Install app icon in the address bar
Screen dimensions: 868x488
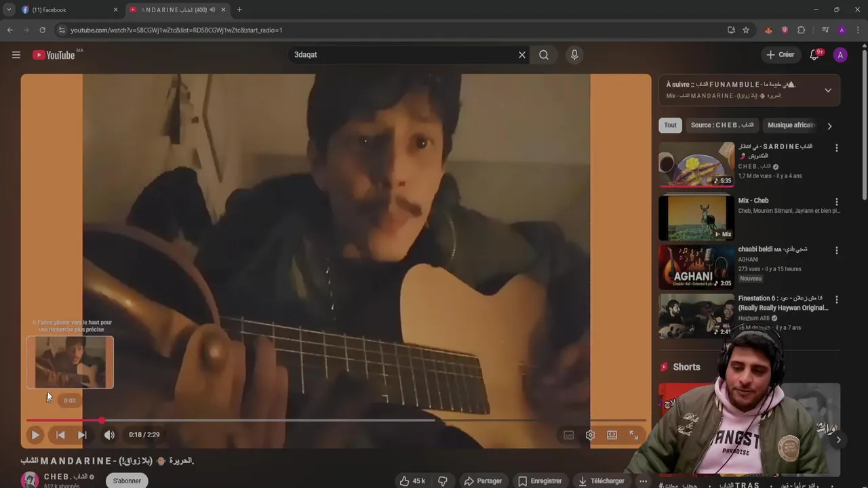pyautogui.click(x=731, y=30)
